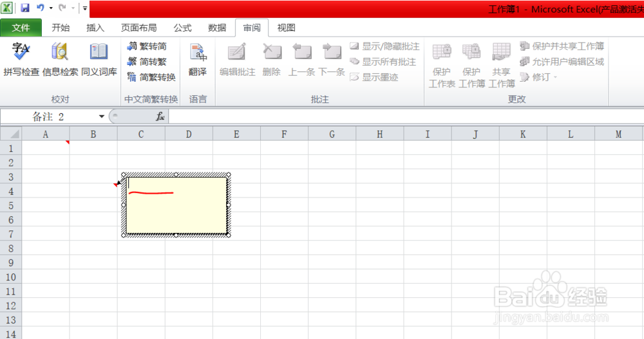Click inside the yellow comment box

176,205
